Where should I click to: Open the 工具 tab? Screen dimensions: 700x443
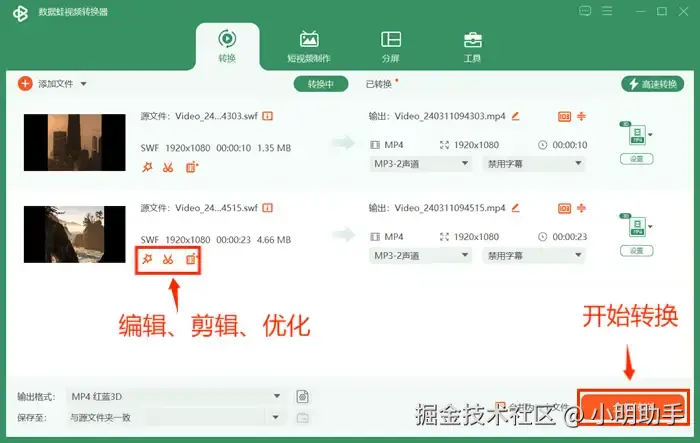(472, 46)
